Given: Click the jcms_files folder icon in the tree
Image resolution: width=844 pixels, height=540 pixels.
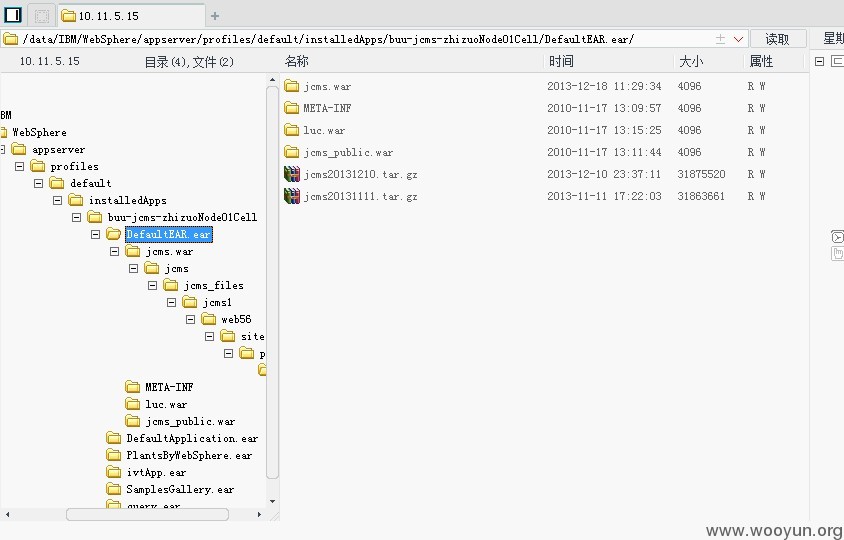Looking at the screenshot, I should 171,285.
